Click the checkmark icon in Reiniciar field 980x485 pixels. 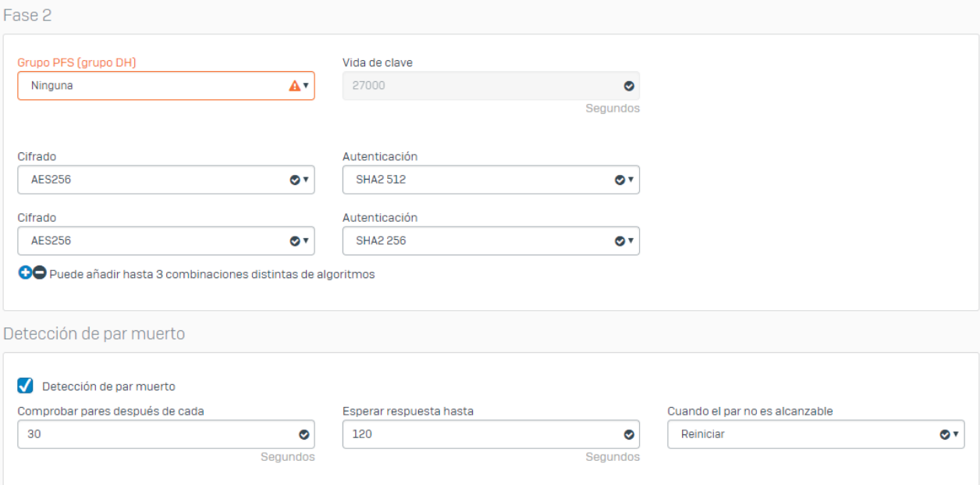point(944,435)
